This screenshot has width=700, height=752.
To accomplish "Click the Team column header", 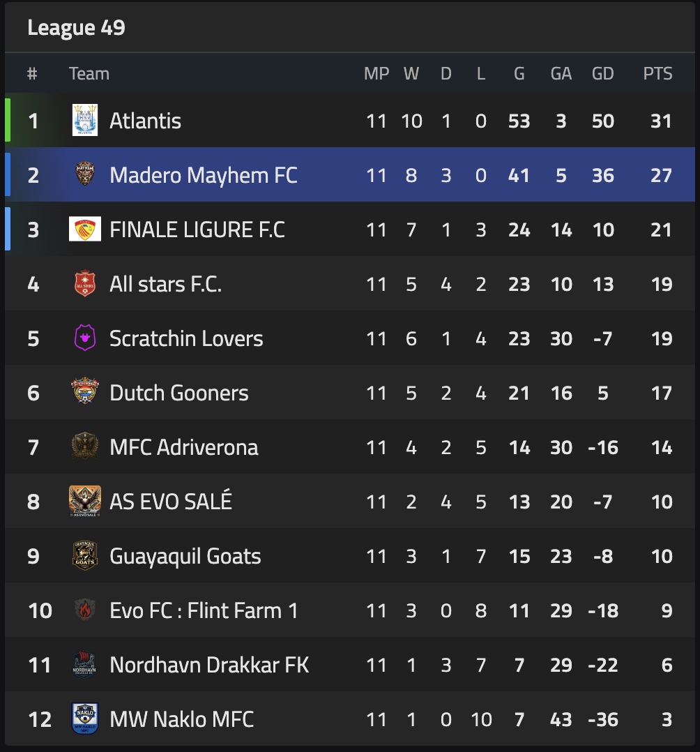I will (89, 73).
